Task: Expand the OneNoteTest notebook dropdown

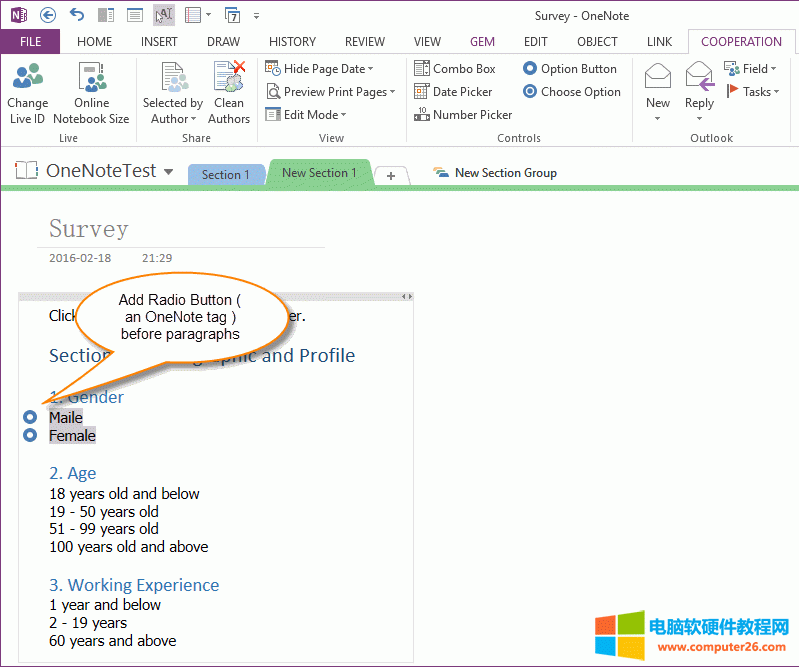Action: [168, 172]
